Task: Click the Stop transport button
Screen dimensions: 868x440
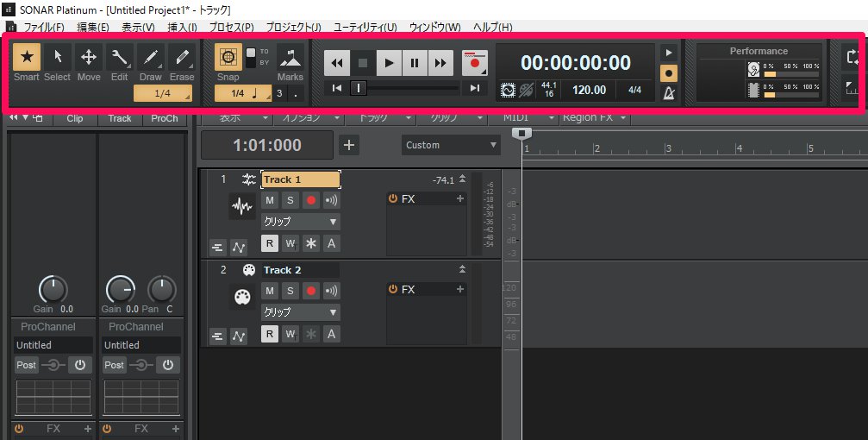Action: pos(363,63)
